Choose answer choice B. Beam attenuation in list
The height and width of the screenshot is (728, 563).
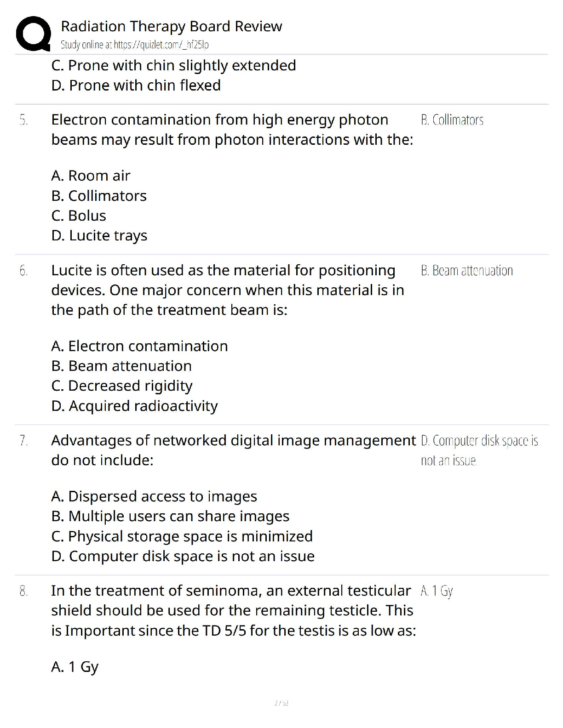pos(121,366)
